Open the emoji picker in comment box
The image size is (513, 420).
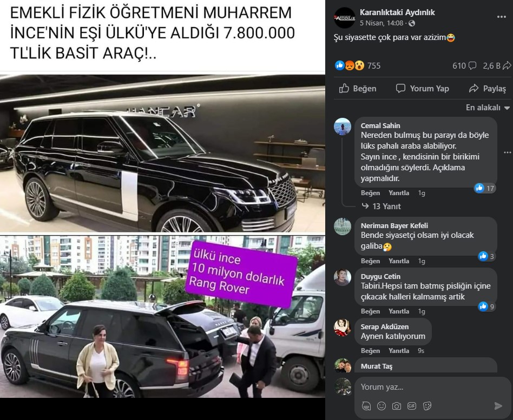pos(382,406)
